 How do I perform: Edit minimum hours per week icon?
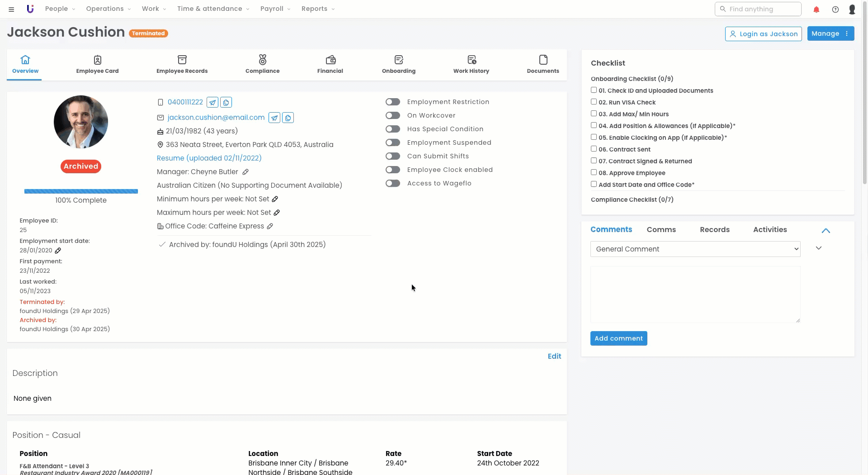(275, 199)
